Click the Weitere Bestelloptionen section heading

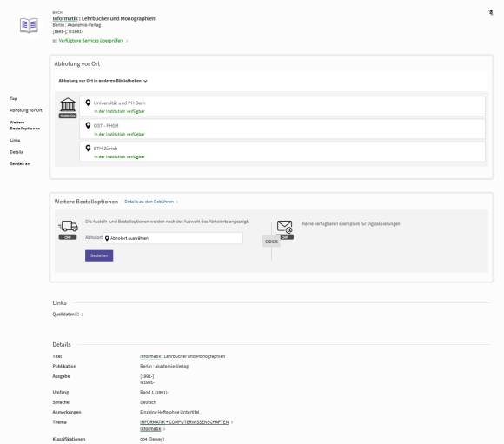point(86,202)
